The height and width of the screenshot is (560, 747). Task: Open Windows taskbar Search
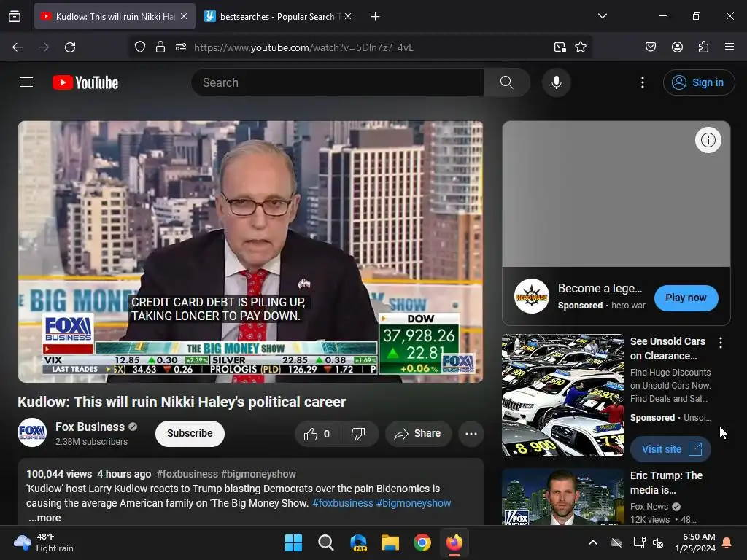(326, 542)
